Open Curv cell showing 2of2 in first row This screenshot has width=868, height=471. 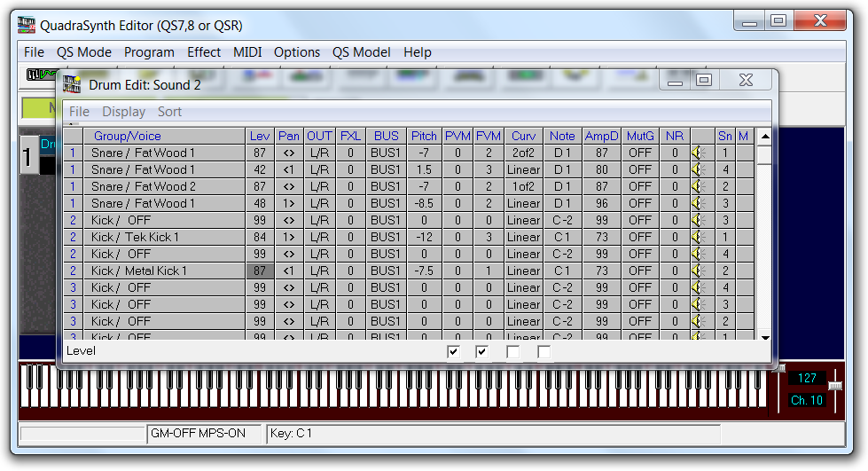click(523, 153)
